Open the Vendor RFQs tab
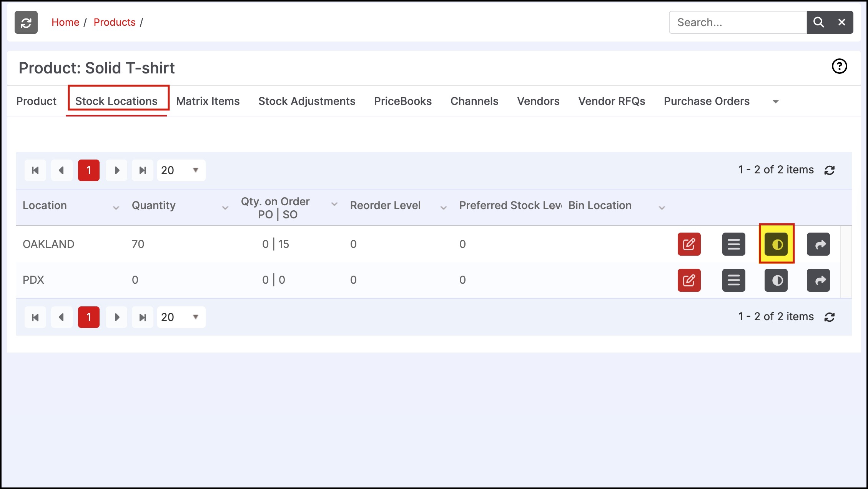 tap(612, 101)
